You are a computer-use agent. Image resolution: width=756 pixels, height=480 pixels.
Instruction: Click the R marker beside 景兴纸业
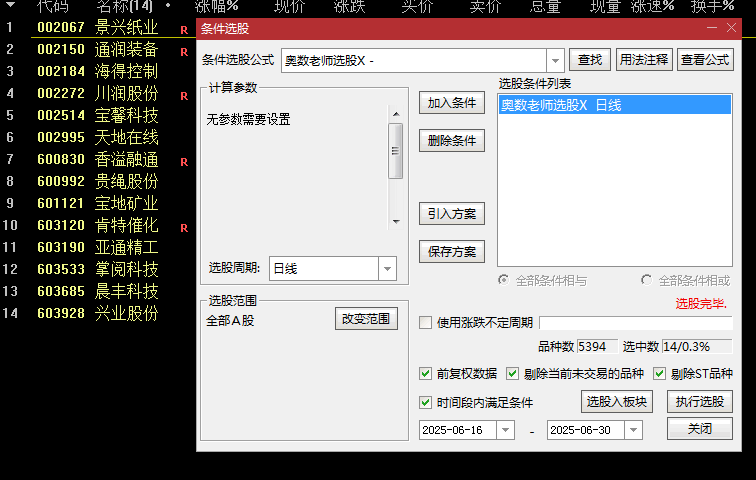184,30
